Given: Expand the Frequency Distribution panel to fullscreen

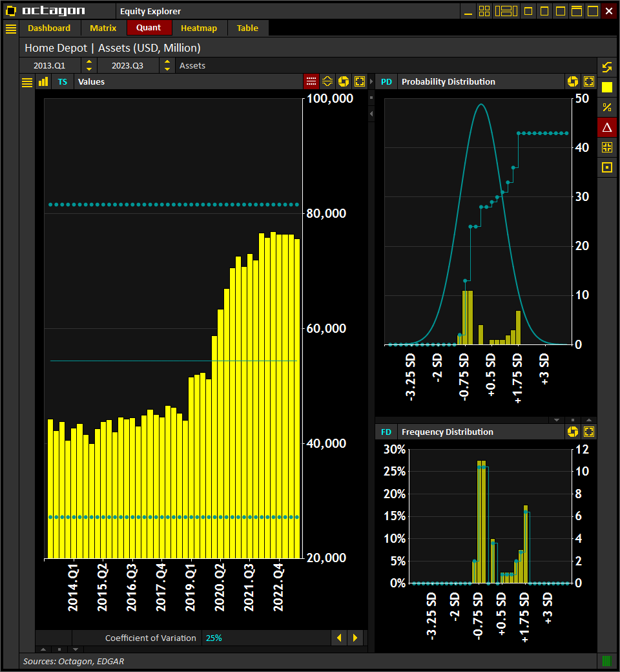Looking at the screenshot, I should click(588, 432).
